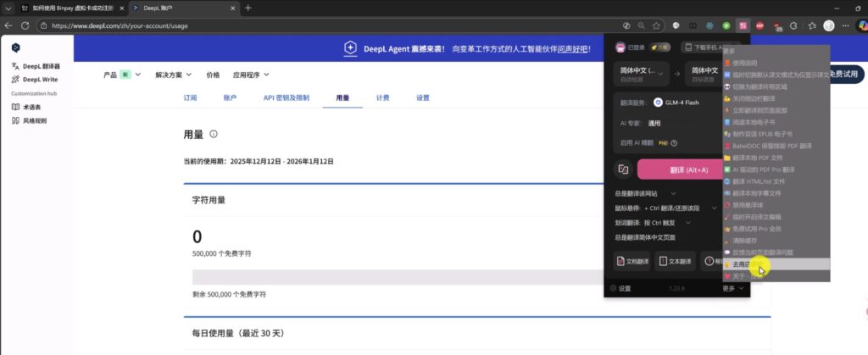Open extension 设置 with the gear icon
Screen dimensions: 868x355
[620, 288]
